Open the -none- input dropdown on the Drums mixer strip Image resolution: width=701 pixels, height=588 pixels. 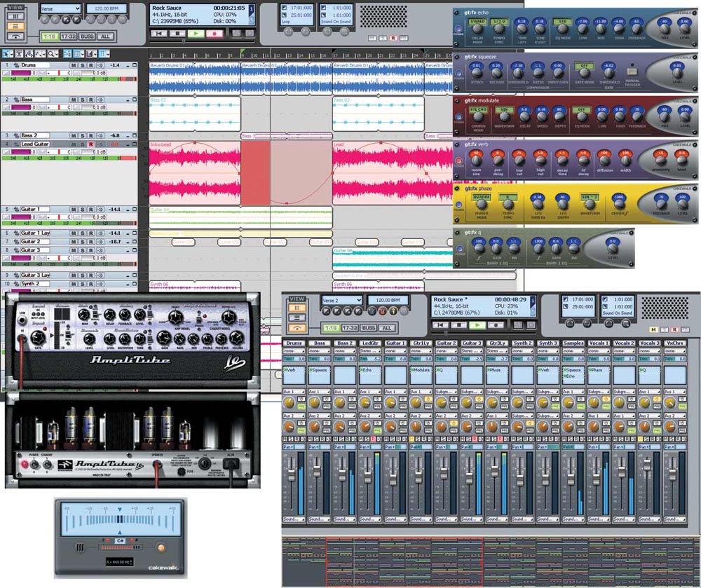[294, 351]
